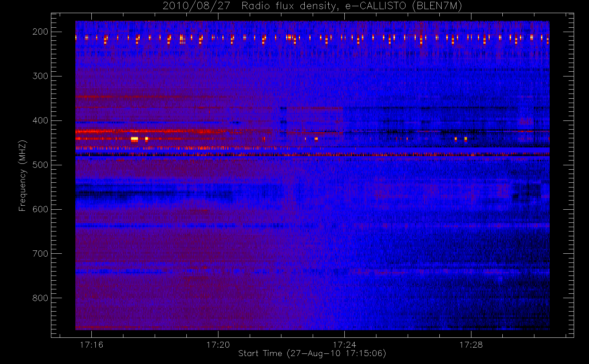Click the 17:28 time tick label
Viewport: 589px width, 364px height.
[471, 345]
